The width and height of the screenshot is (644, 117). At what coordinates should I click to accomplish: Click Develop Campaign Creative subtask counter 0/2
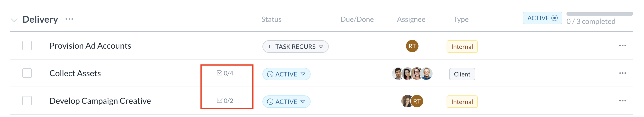pos(225,101)
